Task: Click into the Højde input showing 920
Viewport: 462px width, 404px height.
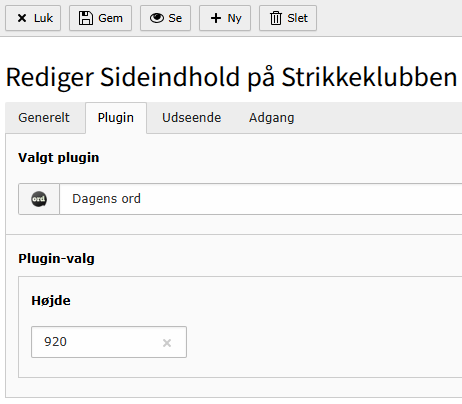Action: (109, 342)
